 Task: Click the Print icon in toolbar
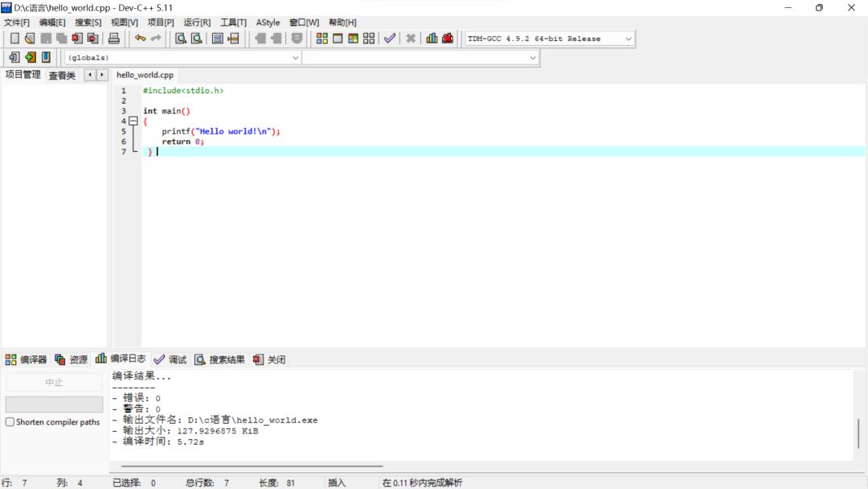(114, 39)
